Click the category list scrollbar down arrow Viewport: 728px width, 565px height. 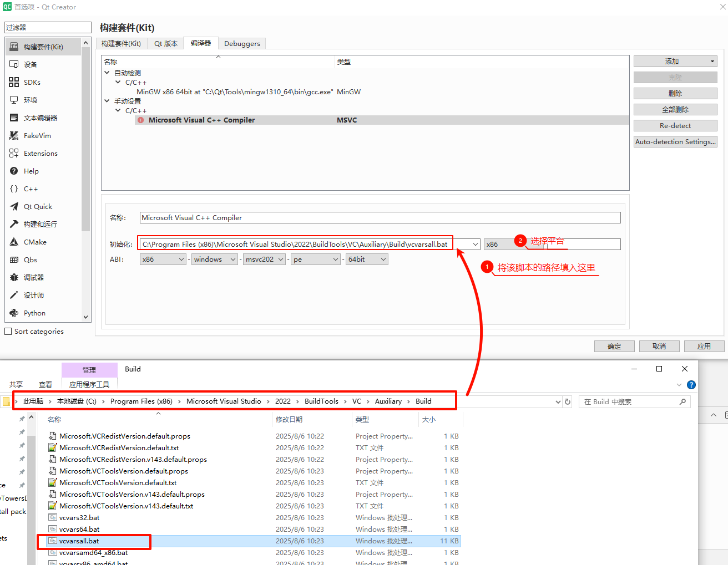[85, 317]
